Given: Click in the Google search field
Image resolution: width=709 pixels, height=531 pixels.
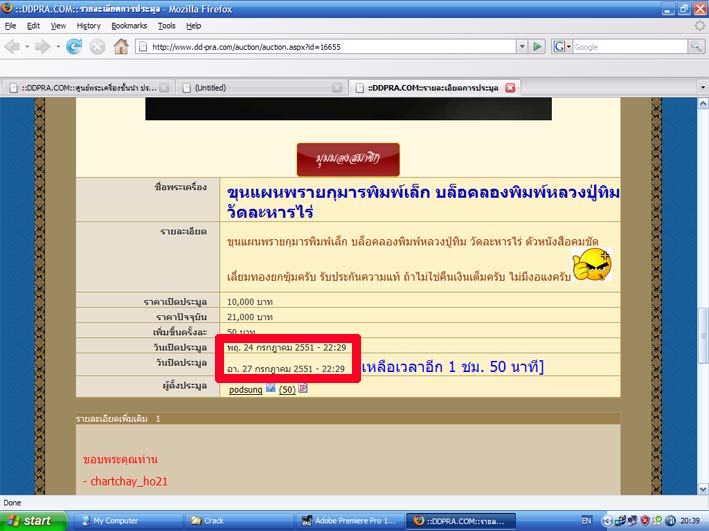Looking at the screenshot, I should coord(628,47).
